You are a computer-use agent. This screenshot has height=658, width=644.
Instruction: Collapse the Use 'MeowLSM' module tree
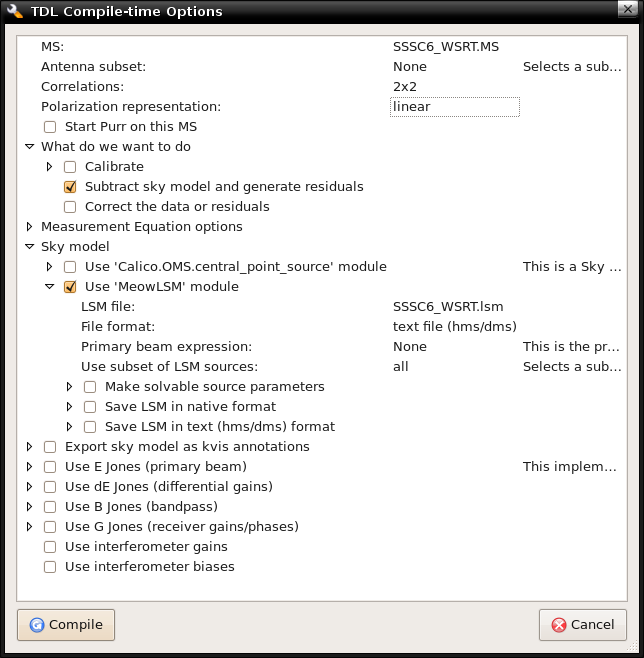pyautogui.click(x=50, y=286)
